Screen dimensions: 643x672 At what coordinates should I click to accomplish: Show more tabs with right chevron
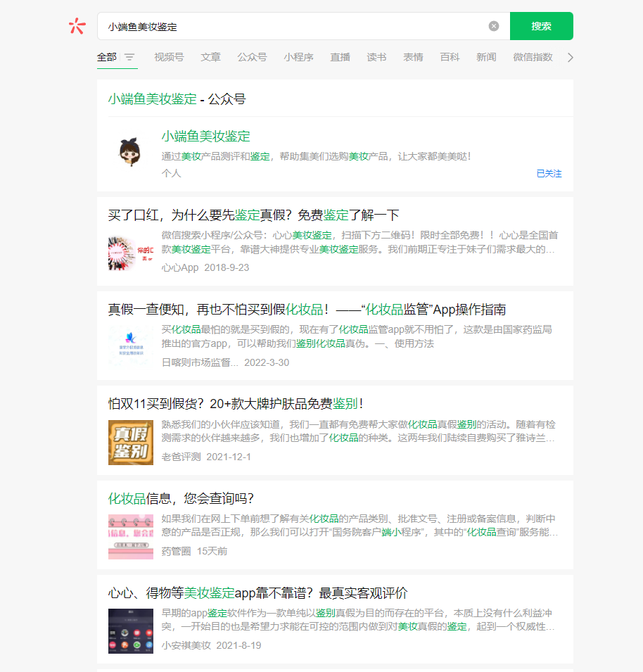coord(570,58)
